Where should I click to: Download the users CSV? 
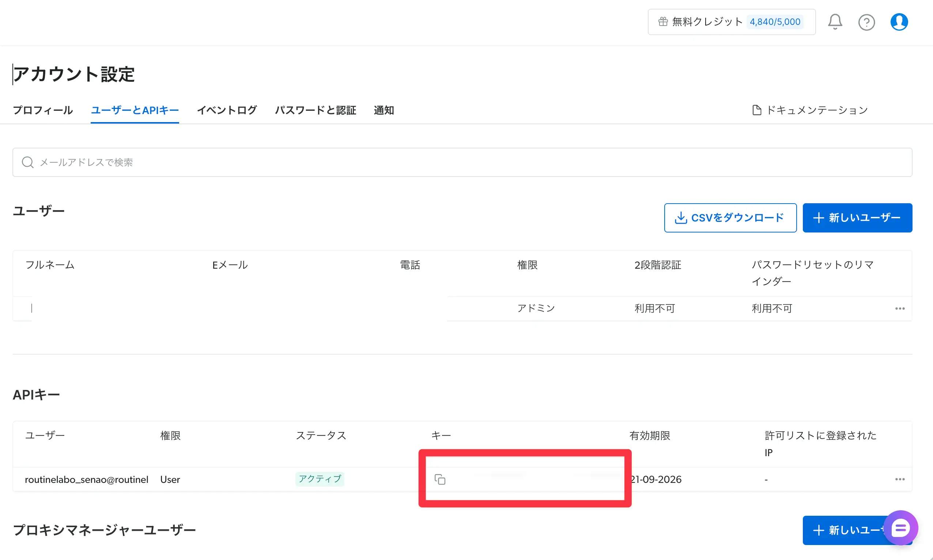click(730, 218)
